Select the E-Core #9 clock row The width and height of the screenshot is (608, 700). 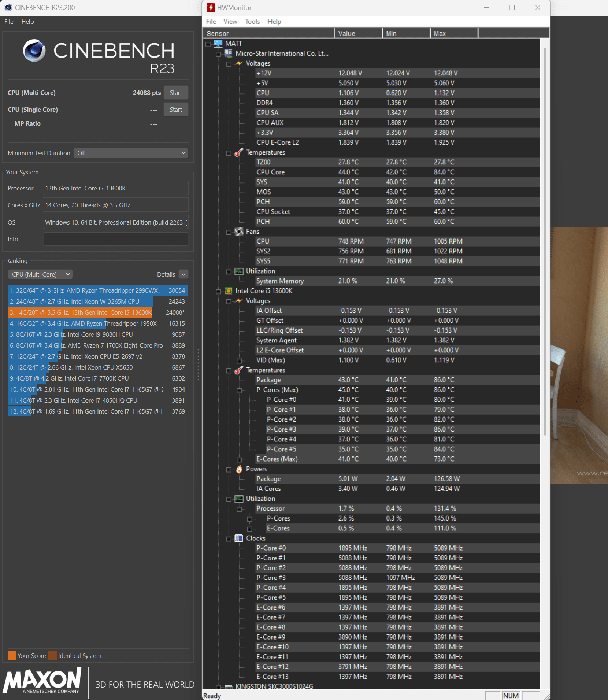click(x=397, y=637)
